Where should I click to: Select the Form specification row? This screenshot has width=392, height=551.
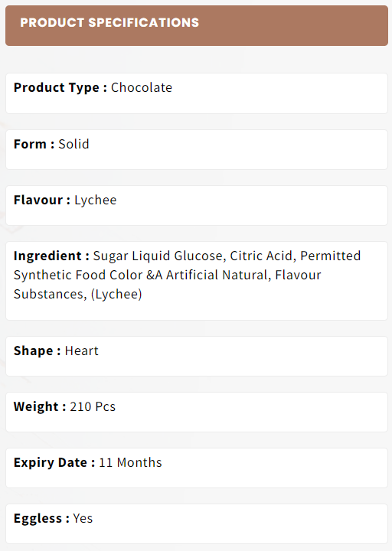pos(197,150)
